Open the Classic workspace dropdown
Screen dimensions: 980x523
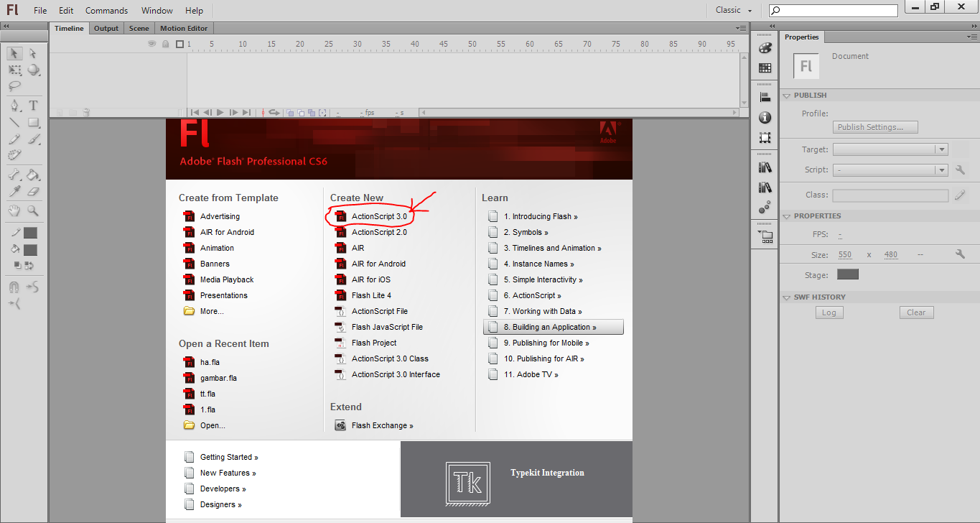(734, 10)
